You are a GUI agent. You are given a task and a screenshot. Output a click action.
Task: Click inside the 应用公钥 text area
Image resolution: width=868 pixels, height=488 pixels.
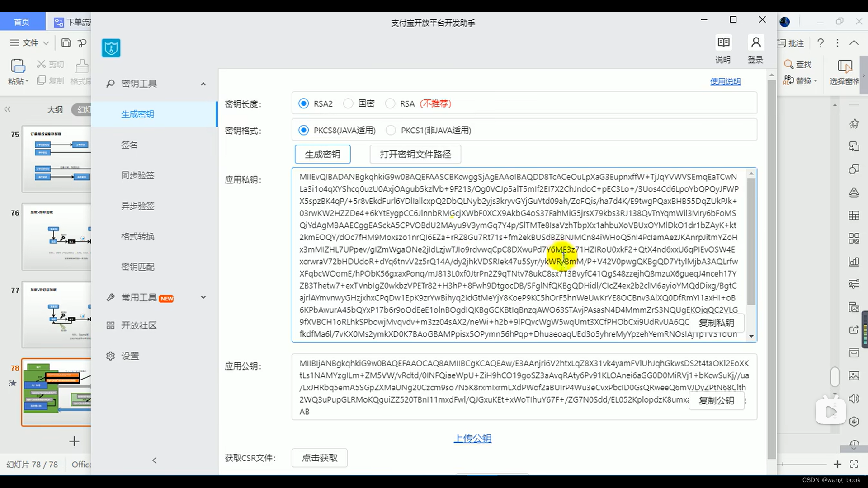pyautogui.click(x=524, y=387)
